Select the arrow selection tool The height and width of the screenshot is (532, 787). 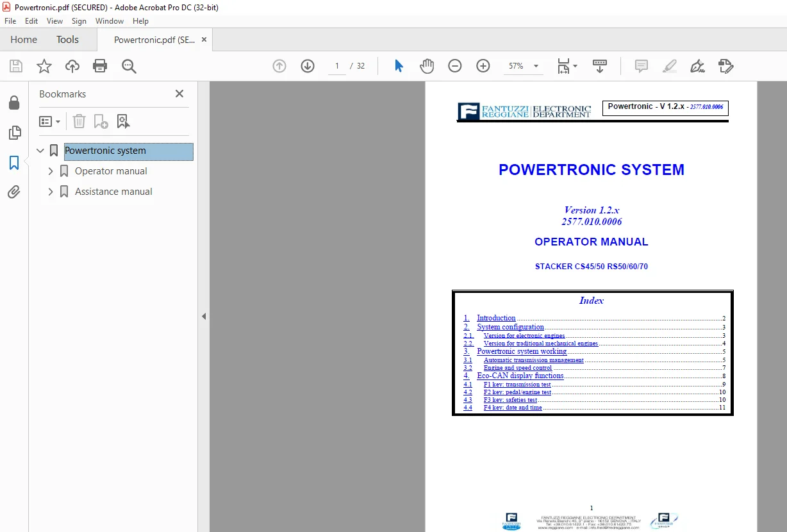[x=399, y=66]
